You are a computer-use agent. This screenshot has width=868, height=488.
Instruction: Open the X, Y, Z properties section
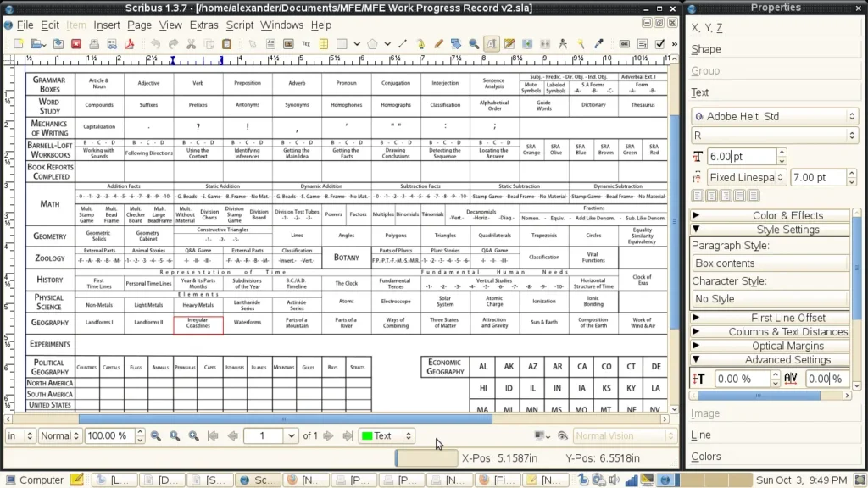click(x=708, y=28)
